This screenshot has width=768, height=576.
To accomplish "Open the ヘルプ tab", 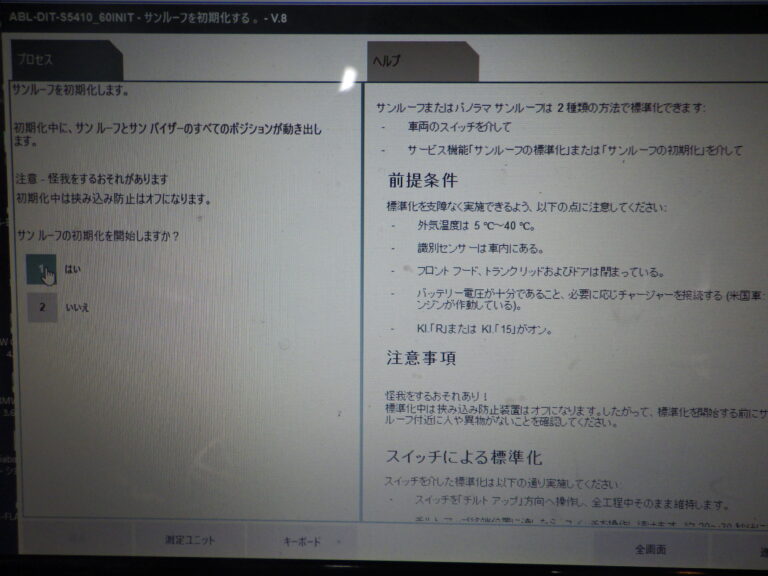I will pyautogui.click(x=422, y=62).
